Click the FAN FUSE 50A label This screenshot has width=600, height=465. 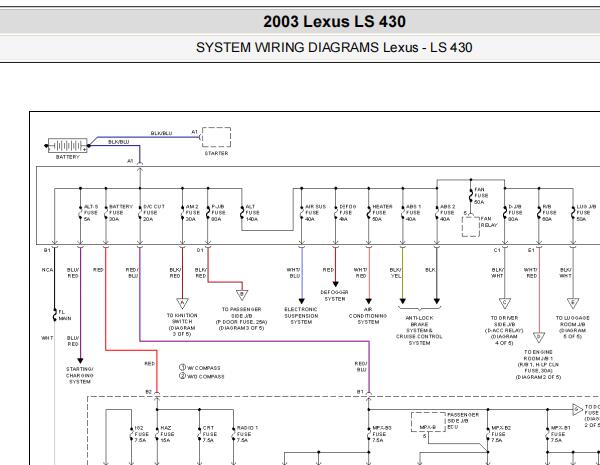pos(481,196)
